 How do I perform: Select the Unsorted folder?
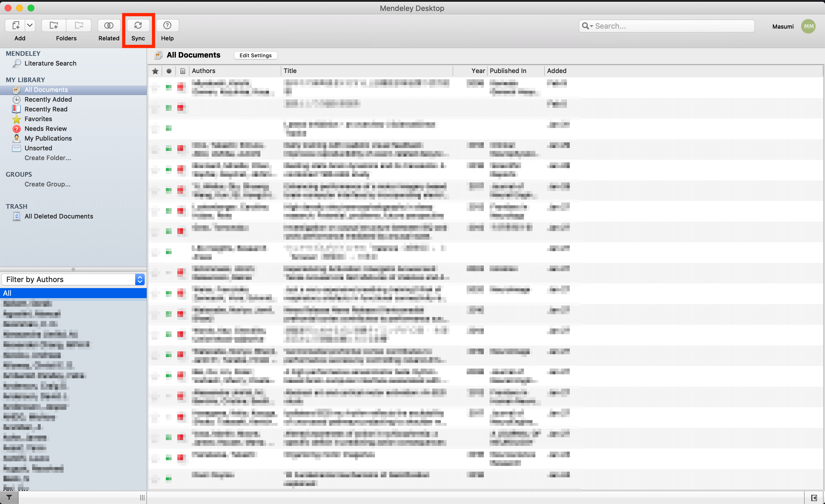click(38, 148)
